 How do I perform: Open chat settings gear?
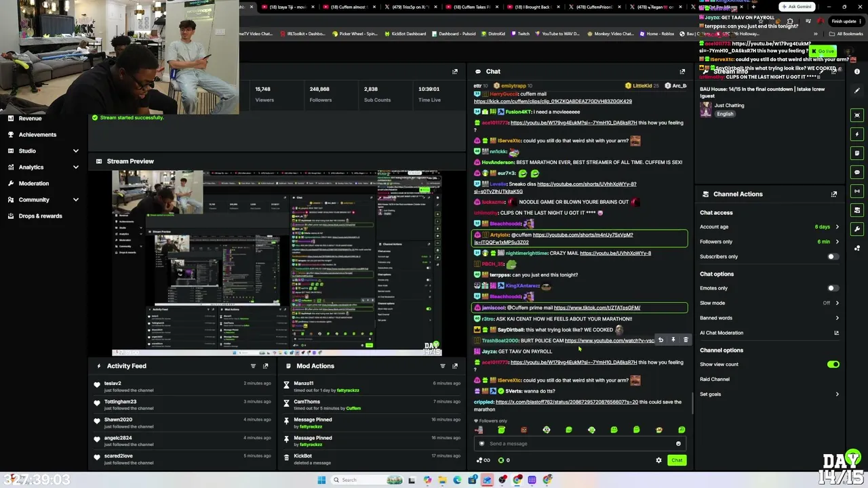tap(658, 460)
